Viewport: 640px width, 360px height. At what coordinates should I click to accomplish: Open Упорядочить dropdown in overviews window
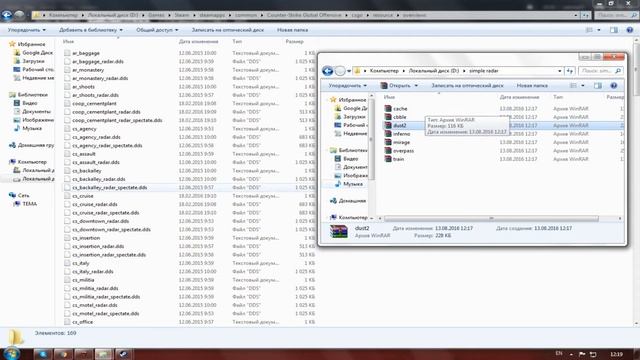tap(27, 30)
